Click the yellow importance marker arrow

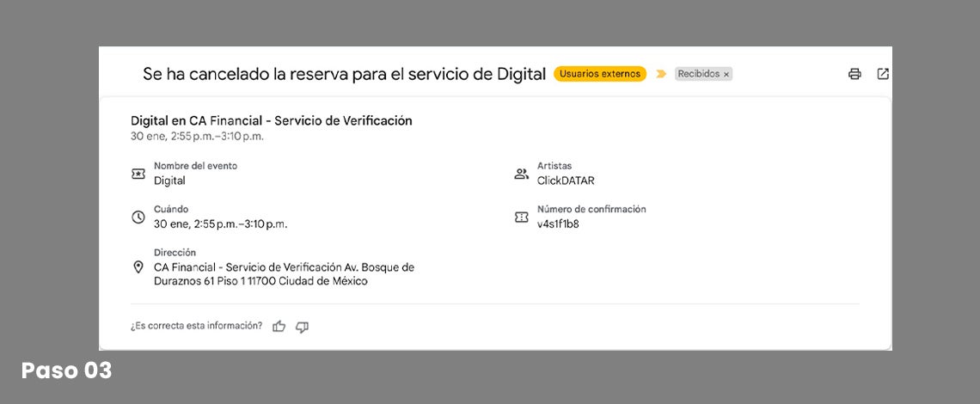(x=661, y=74)
